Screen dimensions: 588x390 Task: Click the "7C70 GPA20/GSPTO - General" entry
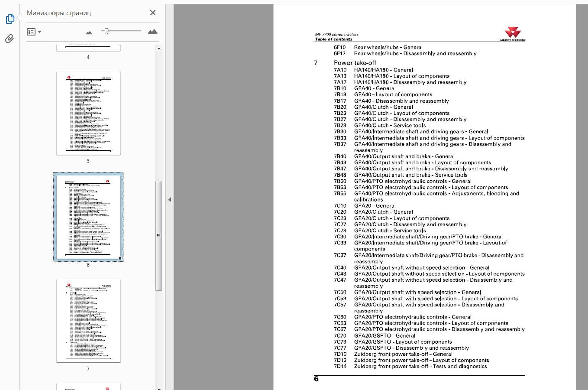pyautogui.click(x=384, y=336)
